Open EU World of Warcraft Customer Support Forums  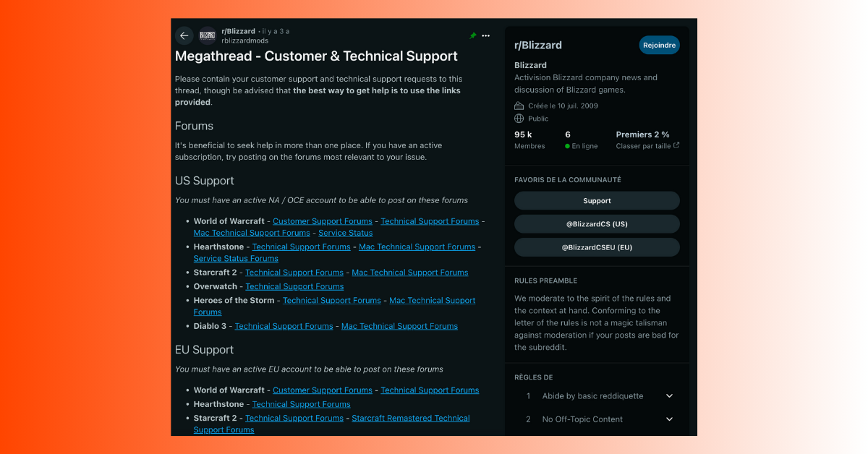click(323, 390)
